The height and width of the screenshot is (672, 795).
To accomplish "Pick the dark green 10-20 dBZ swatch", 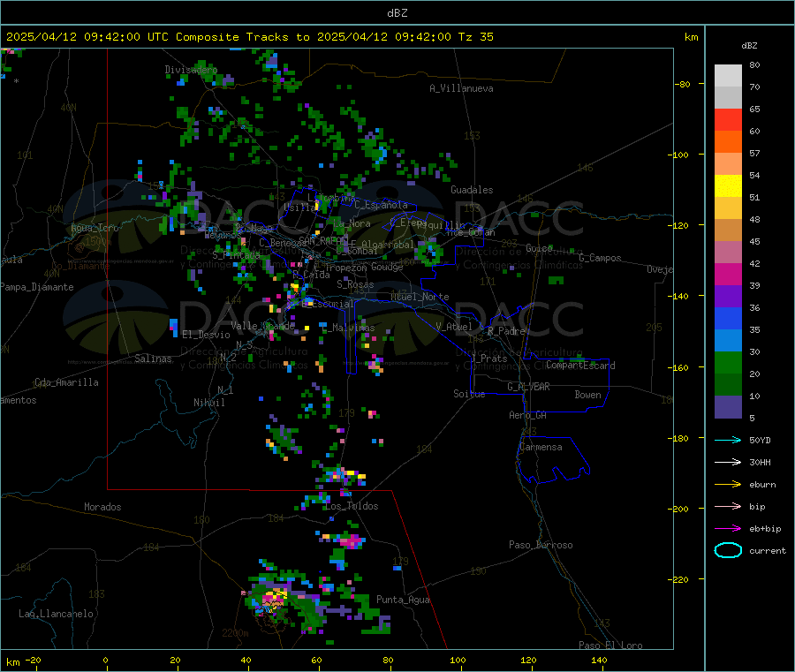I will point(728,385).
